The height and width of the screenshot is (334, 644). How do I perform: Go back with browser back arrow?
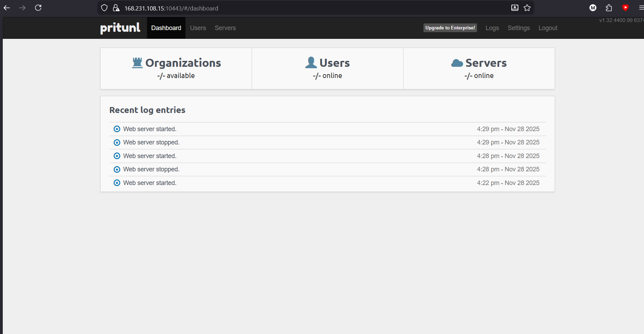point(7,8)
